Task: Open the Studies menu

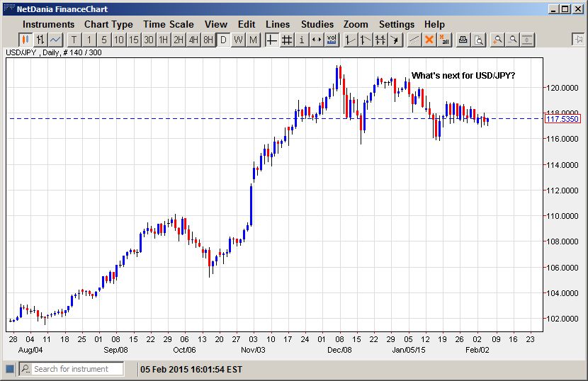Action: coord(317,24)
